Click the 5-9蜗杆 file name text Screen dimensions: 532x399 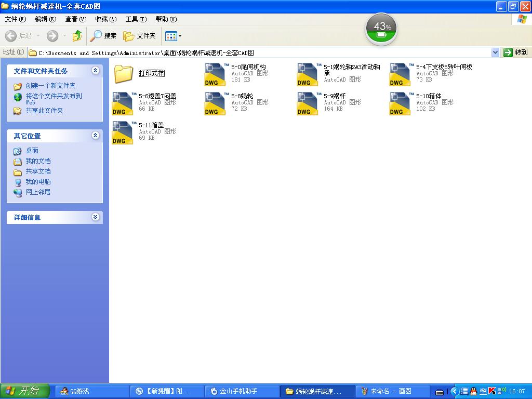point(335,96)
